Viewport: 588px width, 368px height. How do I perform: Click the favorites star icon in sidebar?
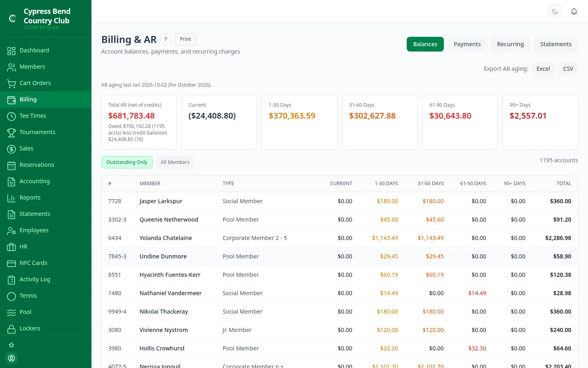tap(11, 345)
